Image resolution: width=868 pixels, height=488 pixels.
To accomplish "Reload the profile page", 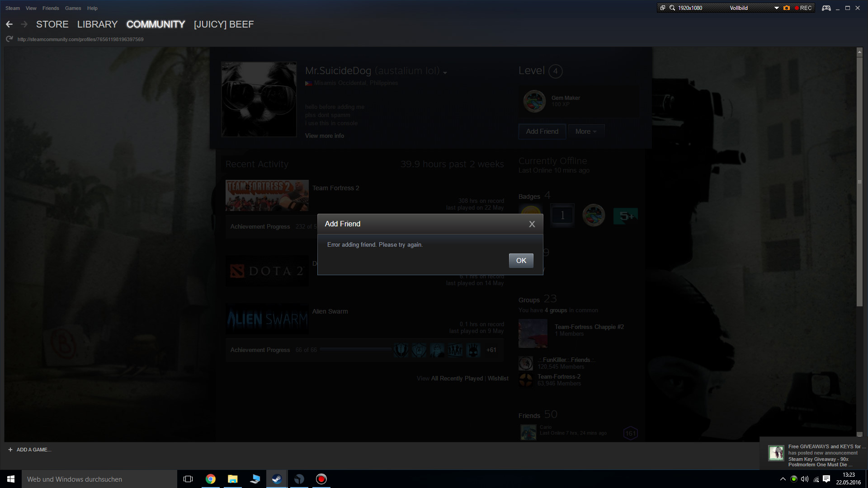I will click(x=9, y=39).
